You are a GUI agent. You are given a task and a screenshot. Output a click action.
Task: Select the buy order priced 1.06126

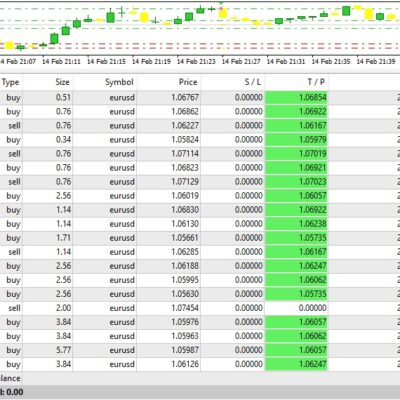click(x=200, y=364)
